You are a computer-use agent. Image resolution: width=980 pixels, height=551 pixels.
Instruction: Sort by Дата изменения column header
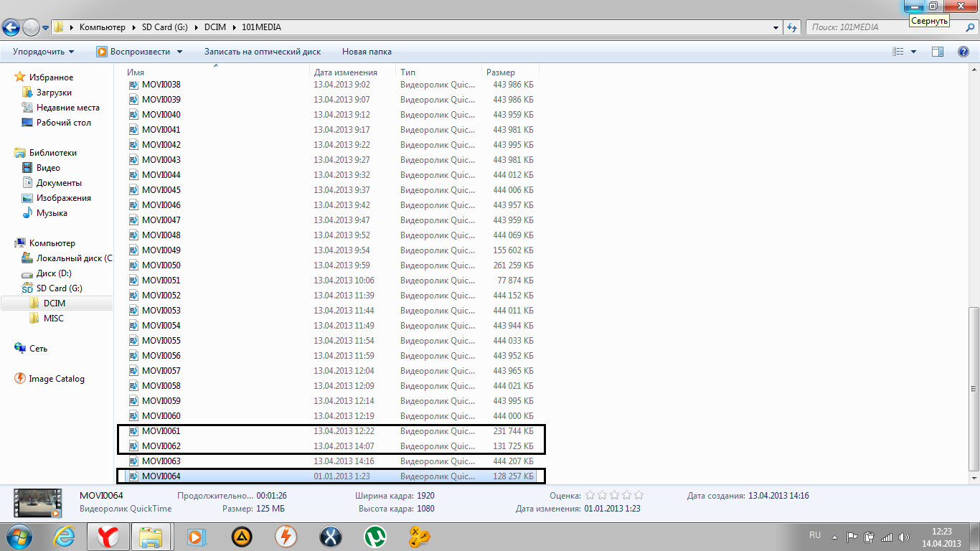pyautogui.click(x=345, y=72)
